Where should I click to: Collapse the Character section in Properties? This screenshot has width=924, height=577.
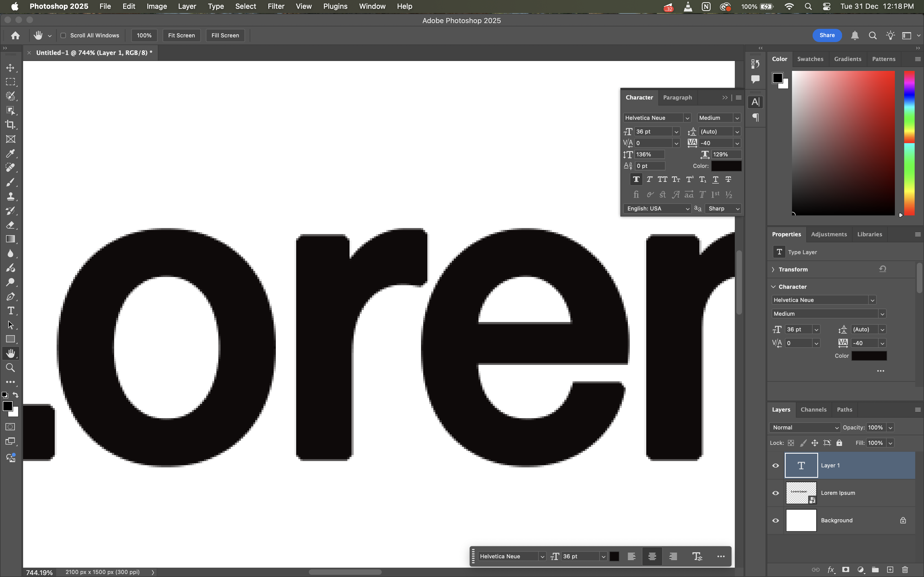(x=773, y=287)
